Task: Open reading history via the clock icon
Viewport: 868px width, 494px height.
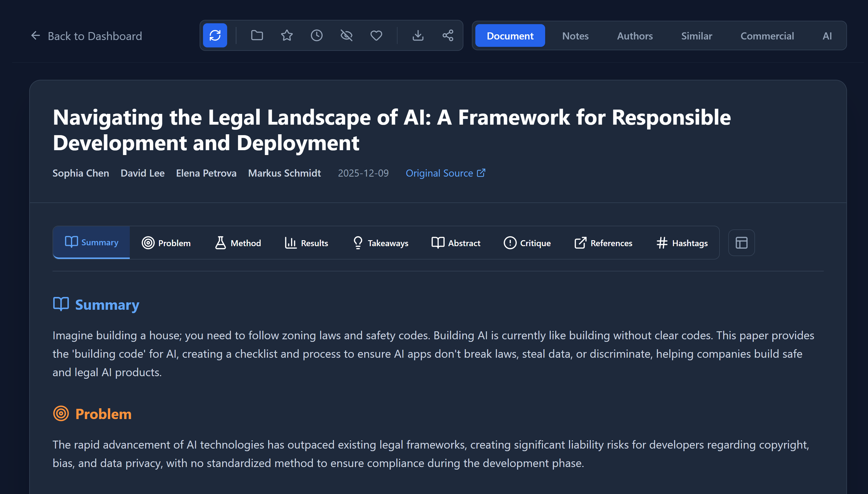Action: coord(317,35)
